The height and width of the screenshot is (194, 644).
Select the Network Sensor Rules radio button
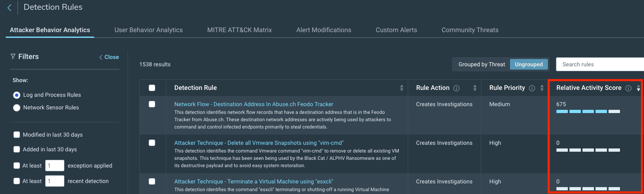coord(17,108)
